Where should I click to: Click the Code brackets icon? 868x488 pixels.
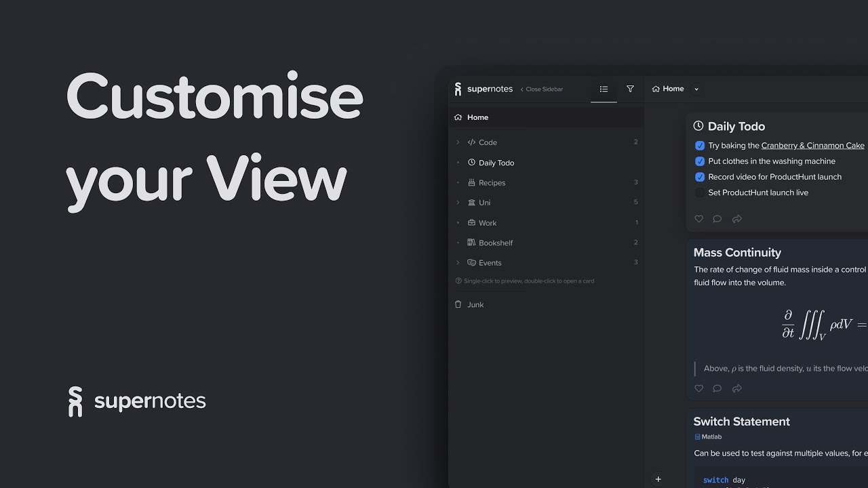(x=471, y=142)
